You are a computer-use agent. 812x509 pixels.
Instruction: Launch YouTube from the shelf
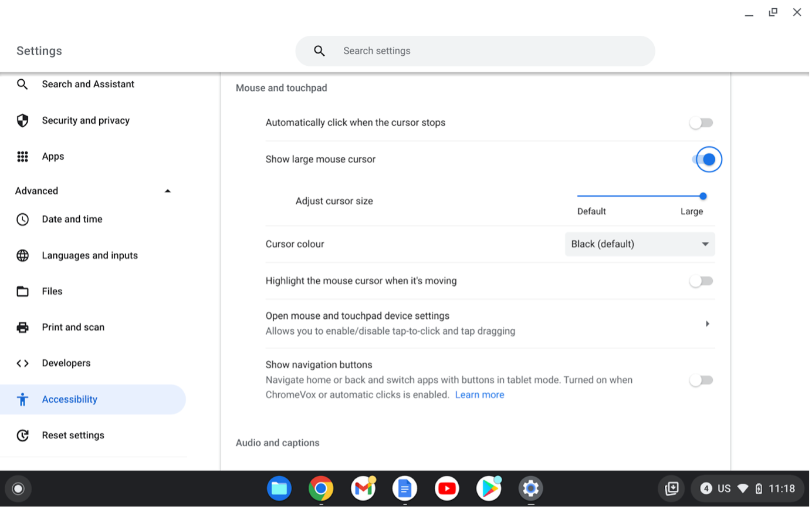[446, 488]
